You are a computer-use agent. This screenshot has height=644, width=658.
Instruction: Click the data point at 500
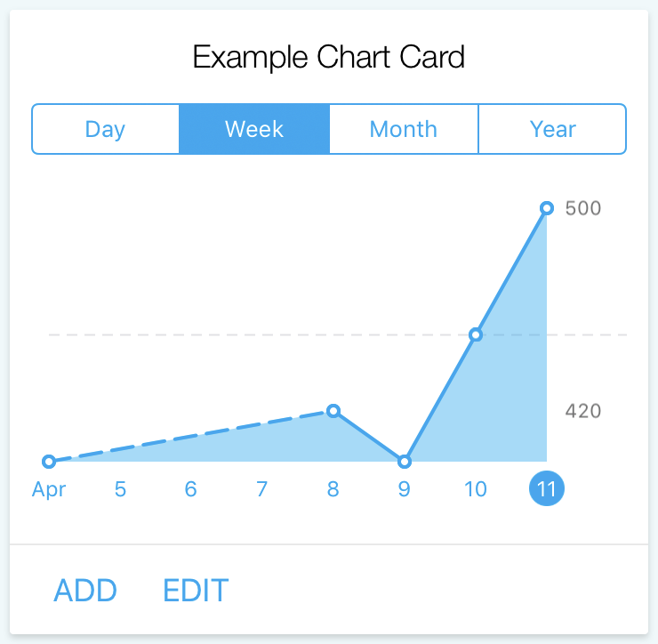pyautogui.click(x=547, y=208)
